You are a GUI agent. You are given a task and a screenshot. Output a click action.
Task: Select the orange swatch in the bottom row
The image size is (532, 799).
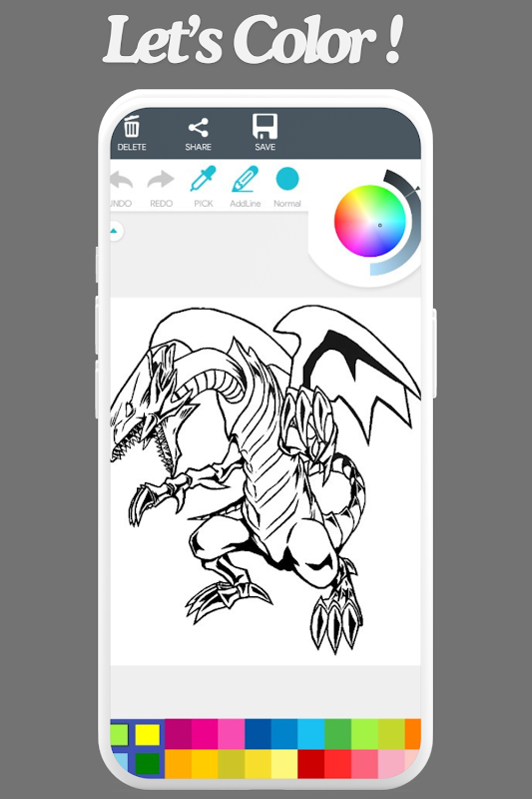(179, 764)
